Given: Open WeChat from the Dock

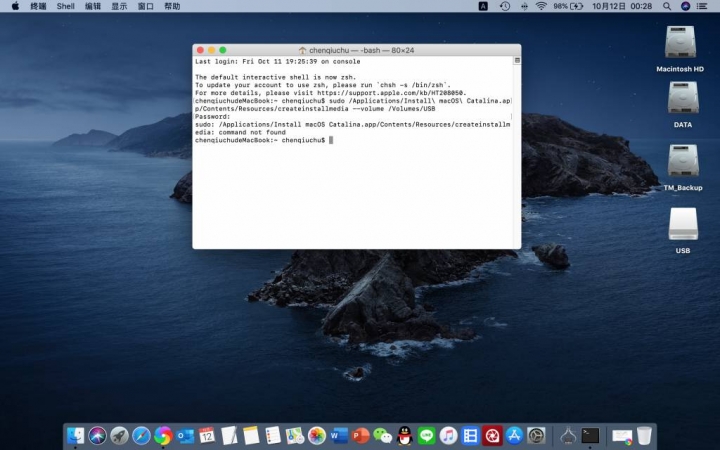Looking at the screenshot, I should [382, 435].
